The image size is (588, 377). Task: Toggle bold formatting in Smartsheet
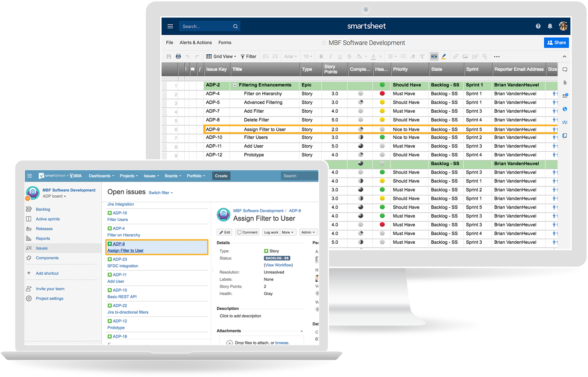point(321,56)
